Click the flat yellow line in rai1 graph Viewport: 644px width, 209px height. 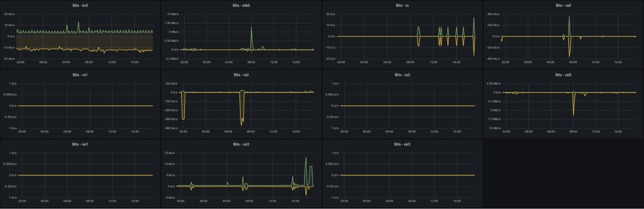(x=85, y=175)
